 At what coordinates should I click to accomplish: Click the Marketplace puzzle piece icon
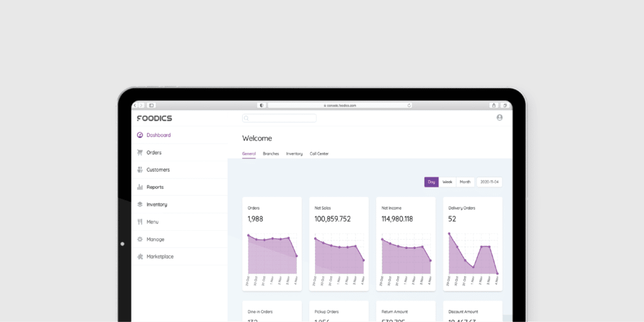point(140,257)
